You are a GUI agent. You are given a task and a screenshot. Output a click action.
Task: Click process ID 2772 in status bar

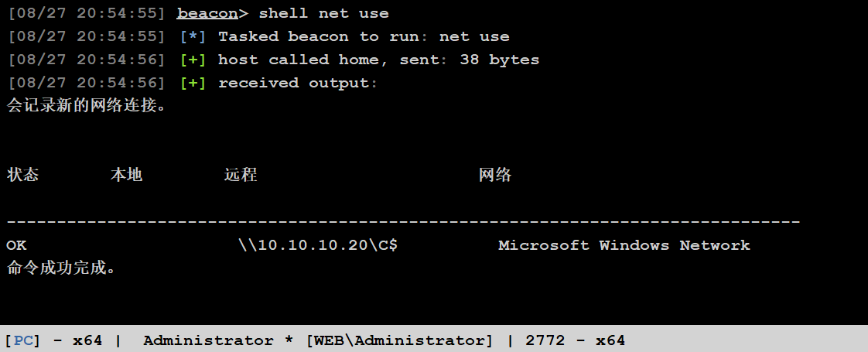(x=539, y=340)
